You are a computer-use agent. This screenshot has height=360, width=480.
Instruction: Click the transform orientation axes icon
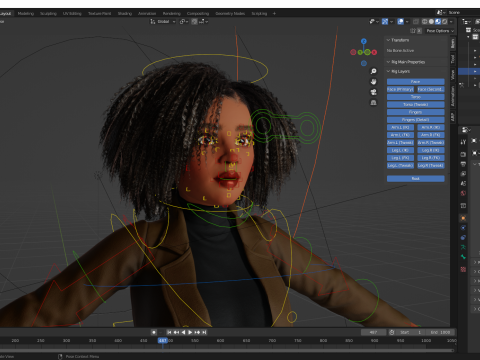click(x=153, y=21)
